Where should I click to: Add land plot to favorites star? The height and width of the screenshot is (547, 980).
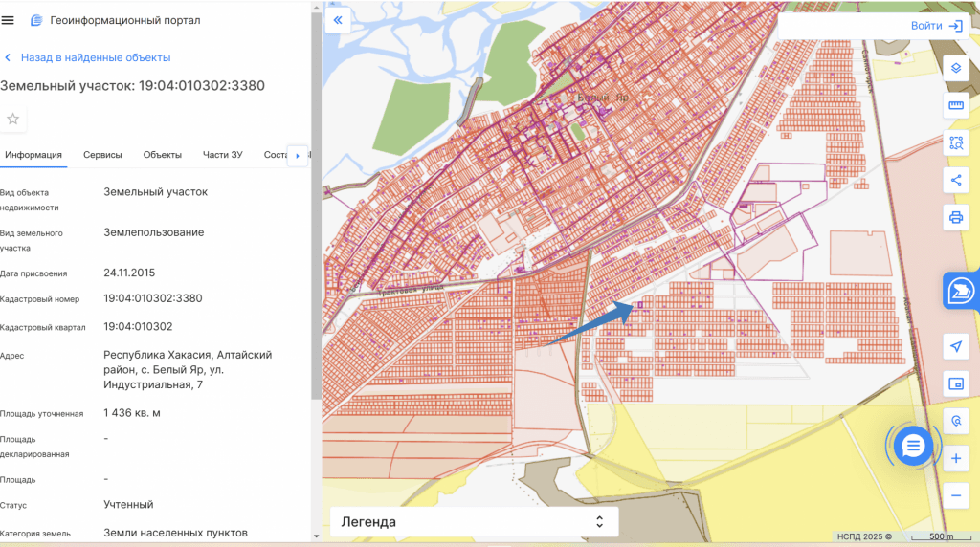[x=13, y=119]
